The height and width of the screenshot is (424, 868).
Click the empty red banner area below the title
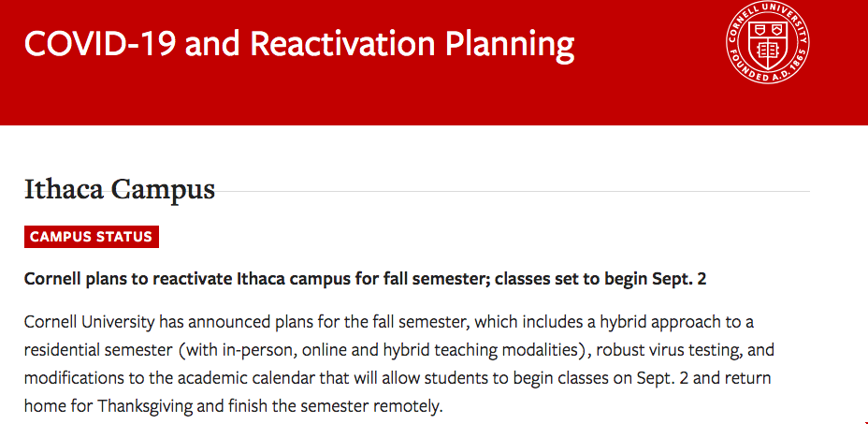tap(366, 100)
